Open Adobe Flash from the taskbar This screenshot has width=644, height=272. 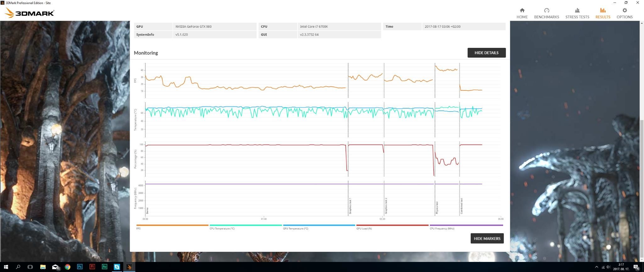click(92, 267)
